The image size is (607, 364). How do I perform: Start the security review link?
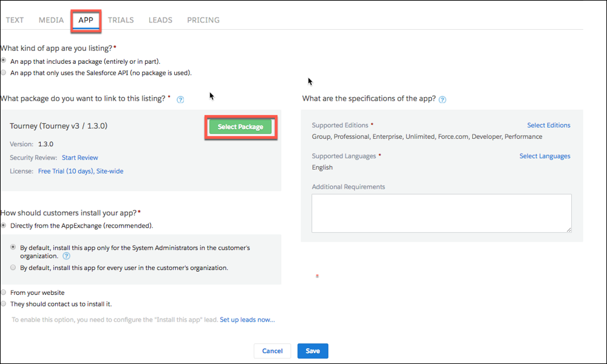[80, 158]
